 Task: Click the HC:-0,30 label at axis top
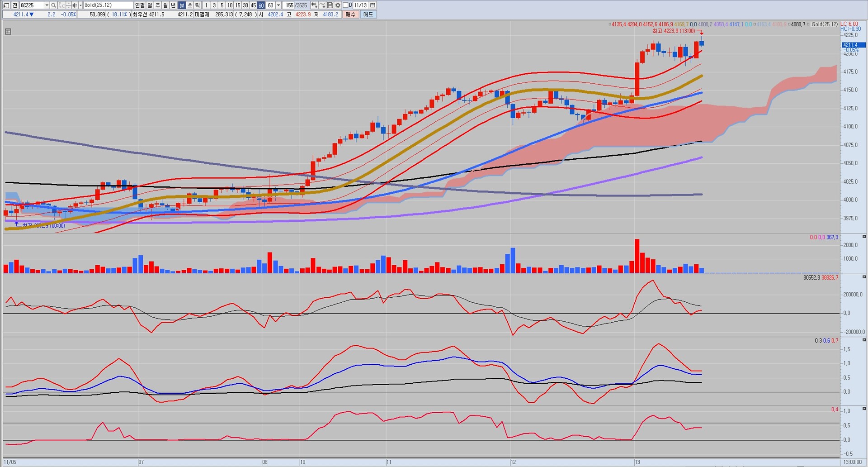click(851, 29)
